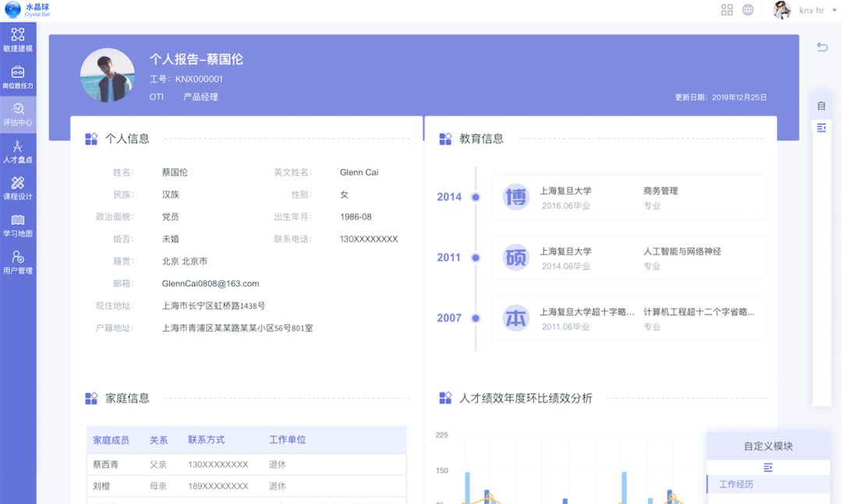Click the 2014 timeline marker
842x504 pixels.
point(476,197)
